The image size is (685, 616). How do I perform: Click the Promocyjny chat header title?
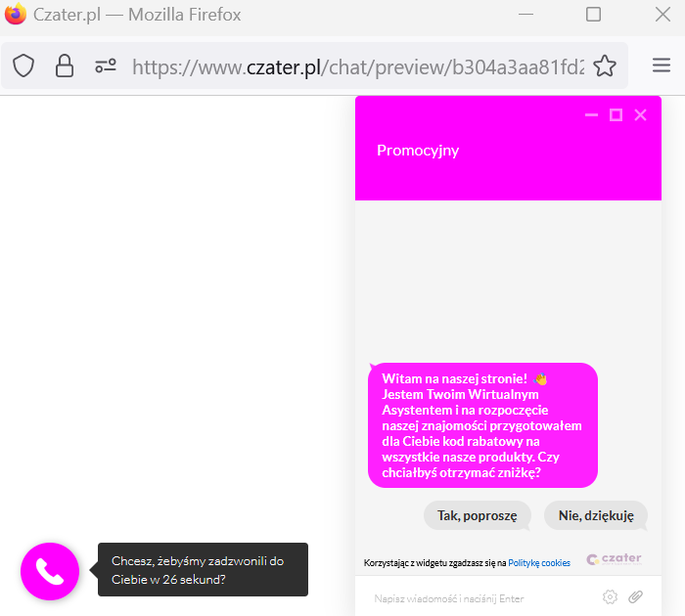[418, 151]
